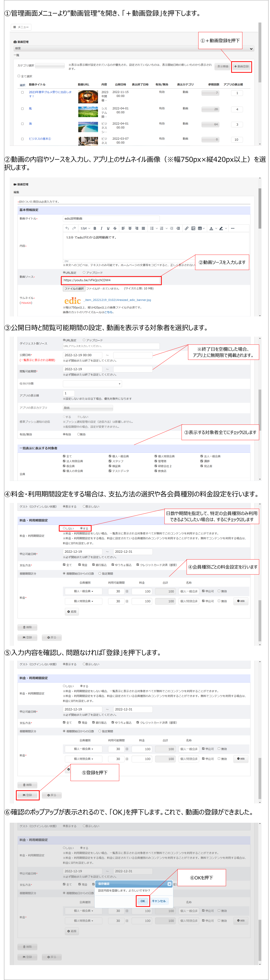Toggle underline formatting in the editor
The image size is (270, 980).
[x=108, y=228]
